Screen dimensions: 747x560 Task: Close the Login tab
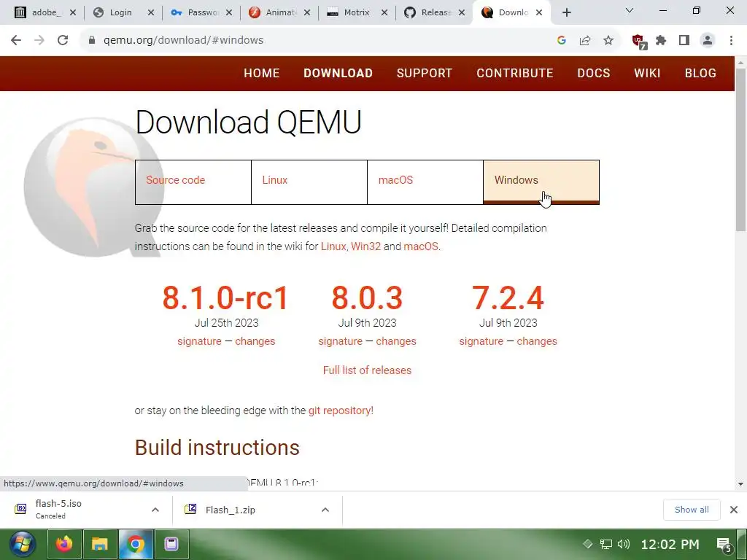pos(151,13)
